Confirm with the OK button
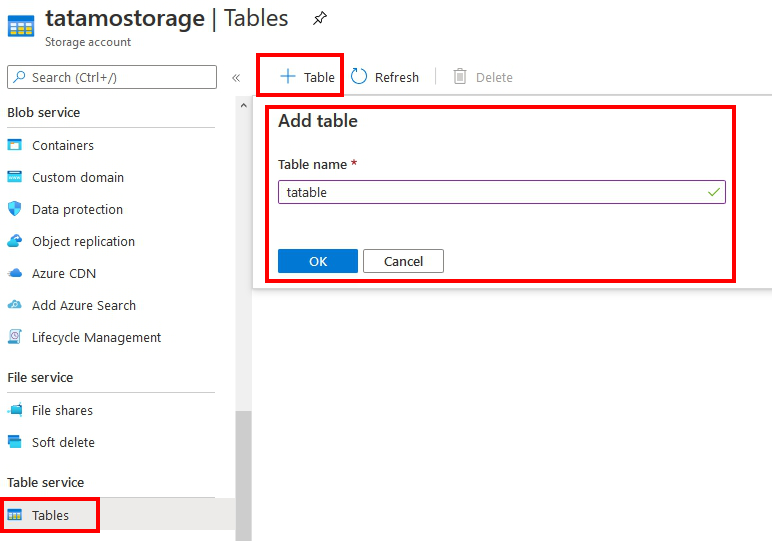 [x=318, y=261]
